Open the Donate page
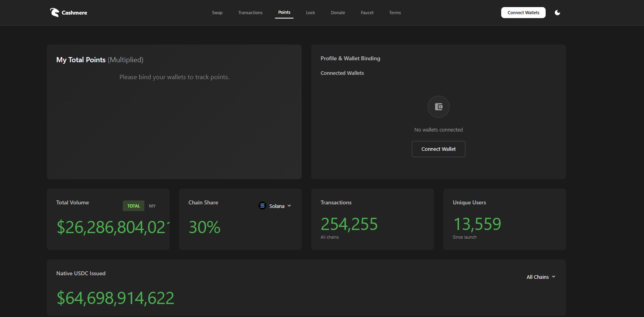 click(338, 13)
